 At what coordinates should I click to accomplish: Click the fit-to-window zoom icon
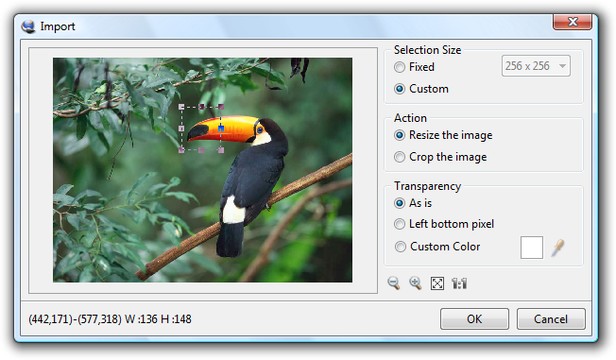coord(437,283)
